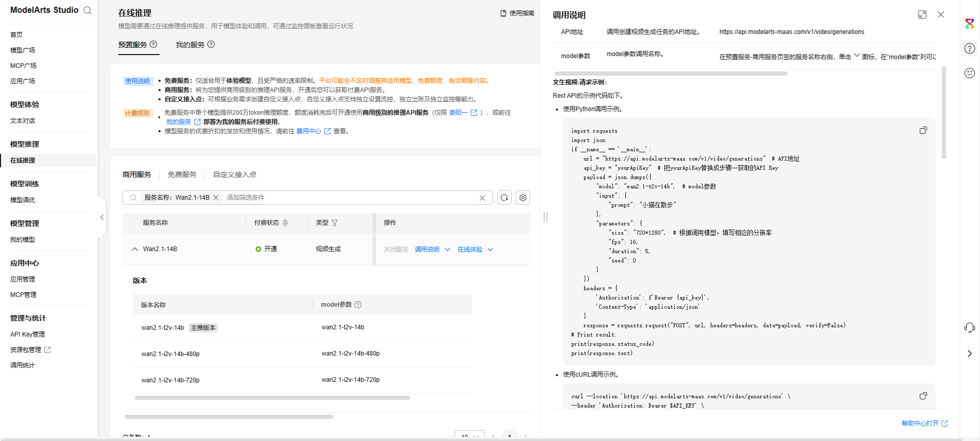
Task: Select the 商用服务 tab
Action: (137, 174)
